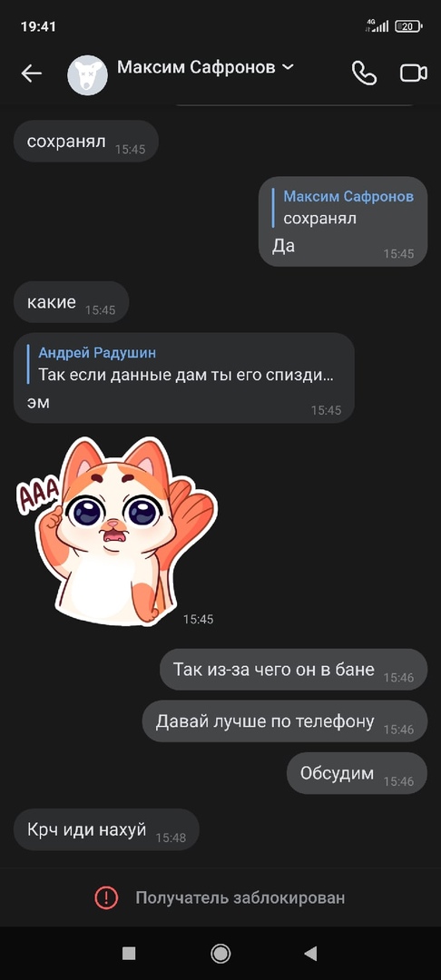
Task: Select the message 'Давай лучше по телефону'
Action: click(285, 721)
